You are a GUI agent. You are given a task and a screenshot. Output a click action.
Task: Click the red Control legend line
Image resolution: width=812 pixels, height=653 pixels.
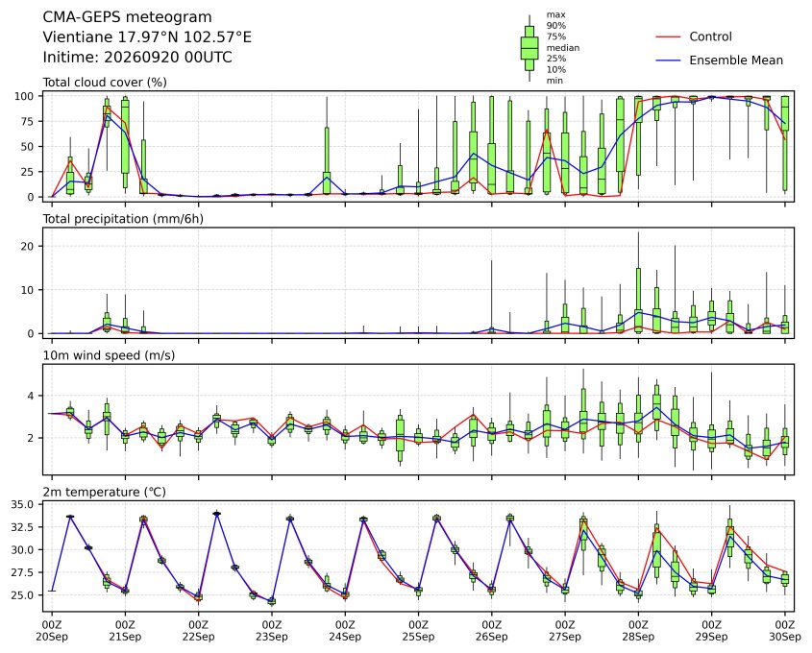coord(668,36)
